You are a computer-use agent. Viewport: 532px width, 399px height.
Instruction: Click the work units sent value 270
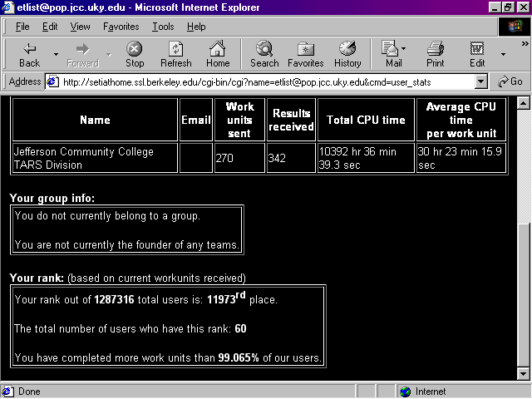pyautogui.click(x=224, y=158)
